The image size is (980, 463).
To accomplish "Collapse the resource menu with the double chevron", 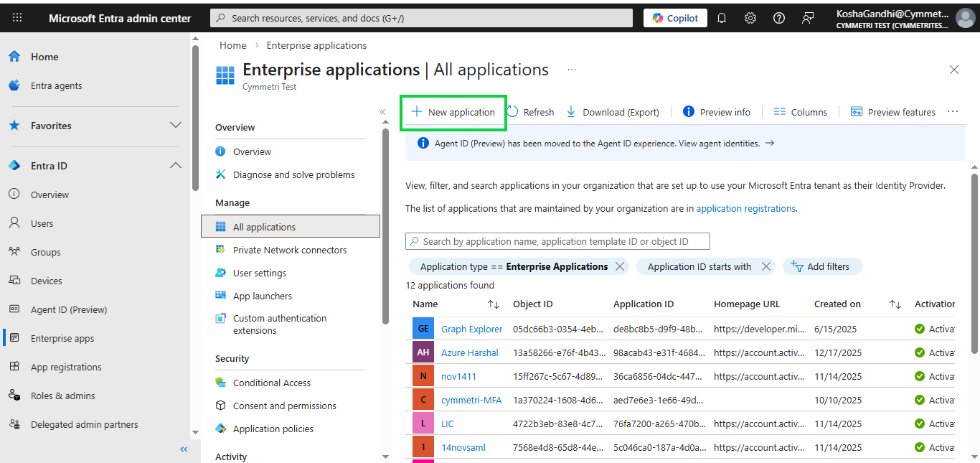I will point(382,112).
